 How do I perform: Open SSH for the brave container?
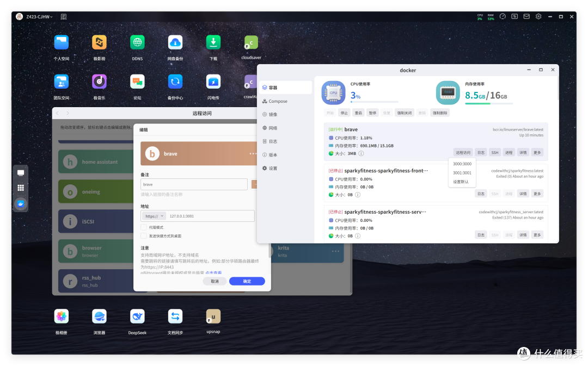point(494,152)
